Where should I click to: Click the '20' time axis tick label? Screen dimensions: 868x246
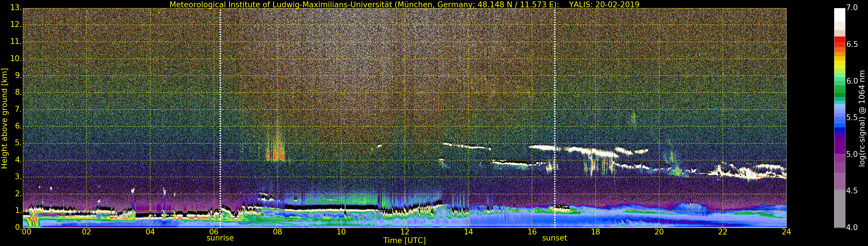(659, 232)
